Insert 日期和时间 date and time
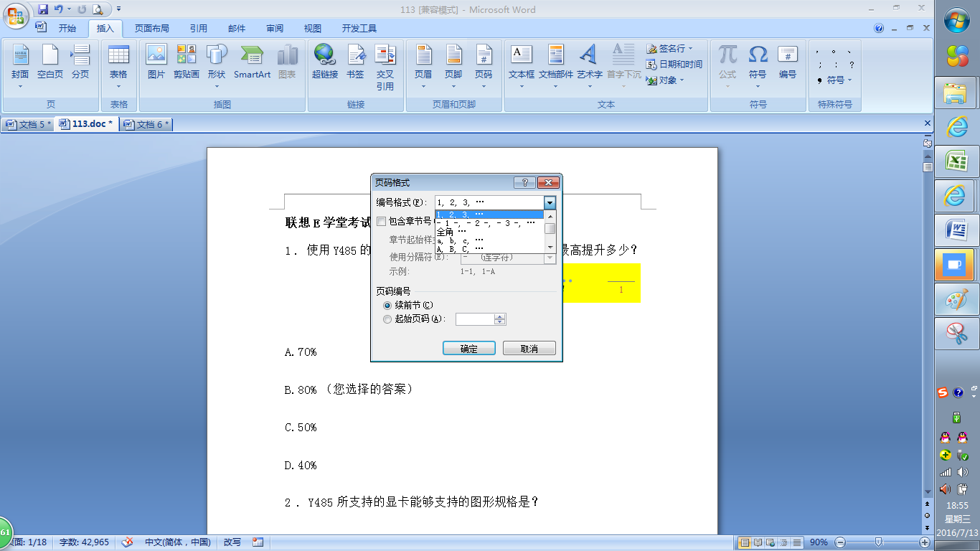This screenshot has width=980, height=551. (x=674, y=64)
